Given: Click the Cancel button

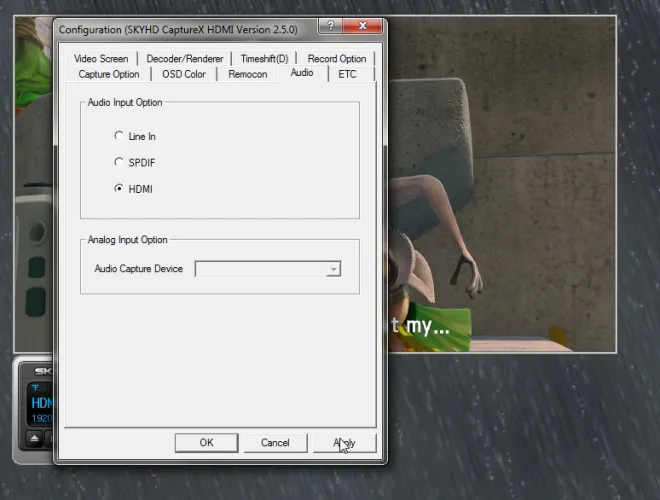Looking at the screenshot, I should (275, 443).
